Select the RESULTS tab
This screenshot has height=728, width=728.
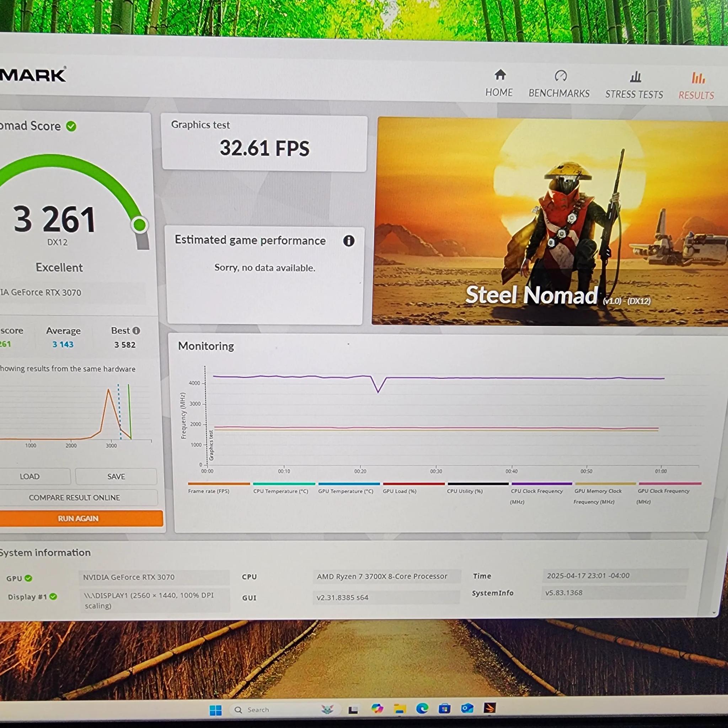[x=696, y=86]
